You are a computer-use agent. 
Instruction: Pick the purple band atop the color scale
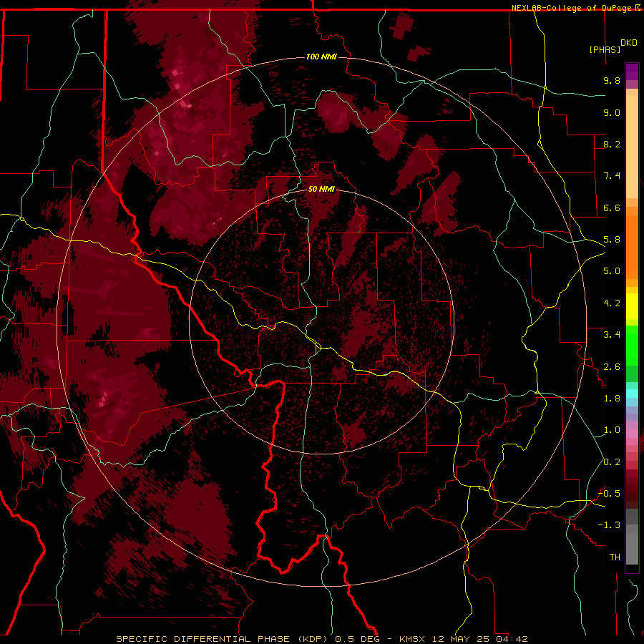point(632,72)
